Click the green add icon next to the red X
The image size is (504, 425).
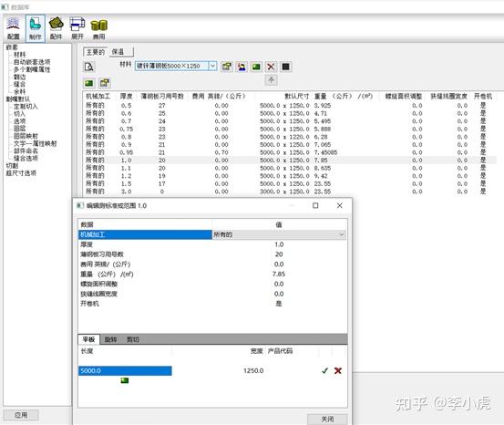[x=256, y=67]
